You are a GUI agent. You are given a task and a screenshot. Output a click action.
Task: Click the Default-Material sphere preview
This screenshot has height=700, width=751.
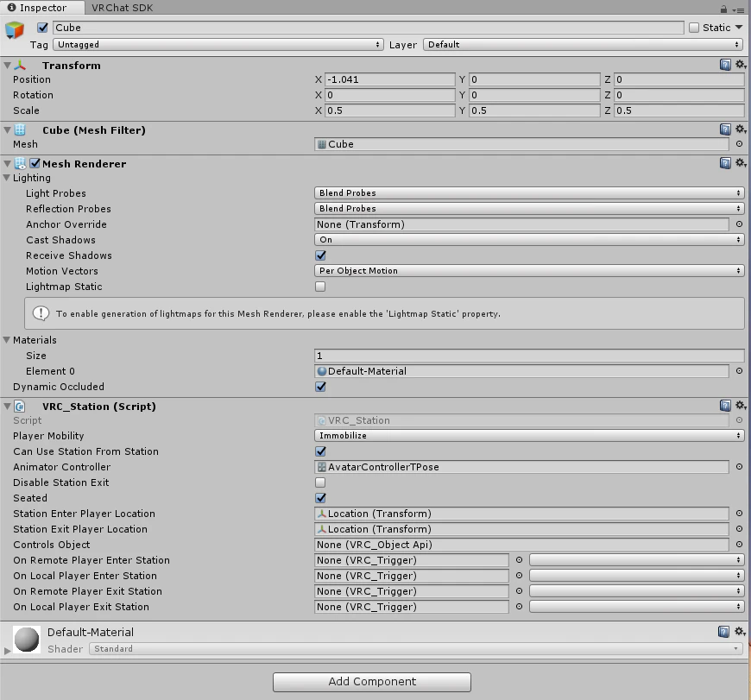click(27, 640)
